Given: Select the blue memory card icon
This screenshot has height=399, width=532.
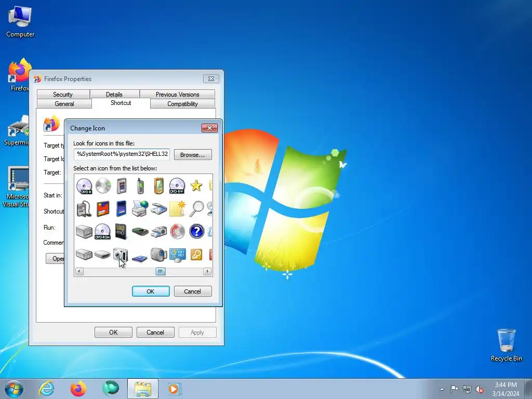Looking at the screenshot, I should tap(121, 209).
